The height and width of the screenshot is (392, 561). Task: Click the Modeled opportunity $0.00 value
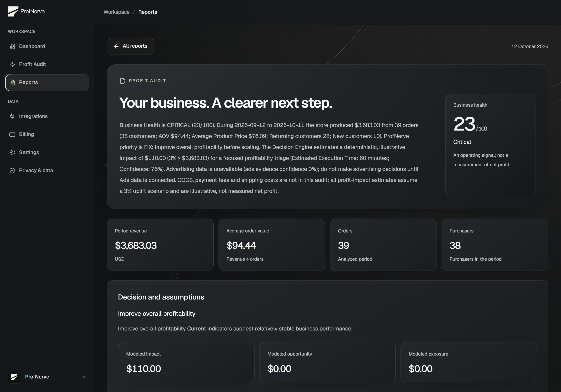point(279,369)
